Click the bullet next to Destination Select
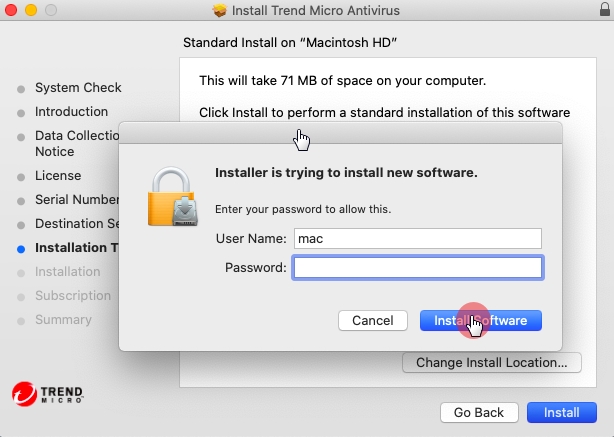 click(x=21, y=225)
